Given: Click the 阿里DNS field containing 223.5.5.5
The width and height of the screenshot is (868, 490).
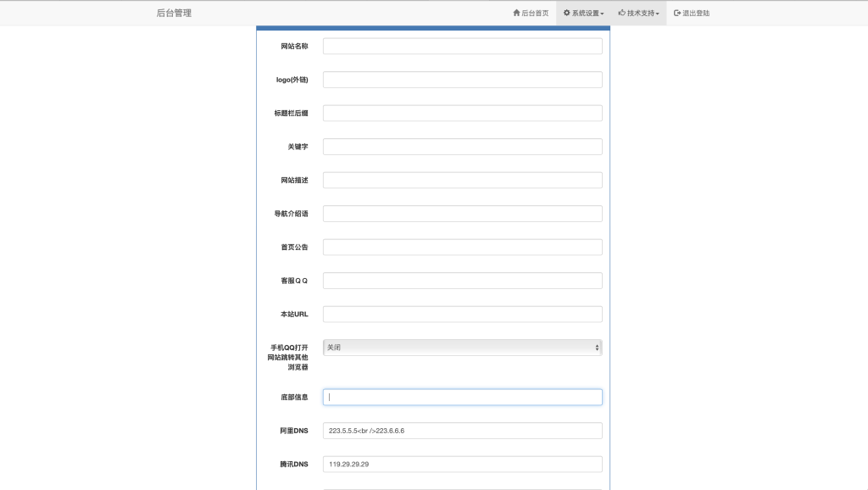Looking at the screenshot, I should (x=462, y=431).
